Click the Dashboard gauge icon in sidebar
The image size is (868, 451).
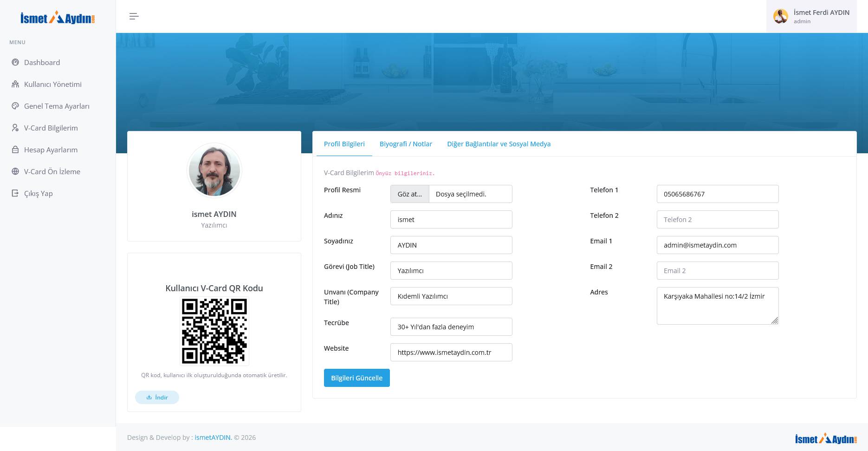[15, 62]
